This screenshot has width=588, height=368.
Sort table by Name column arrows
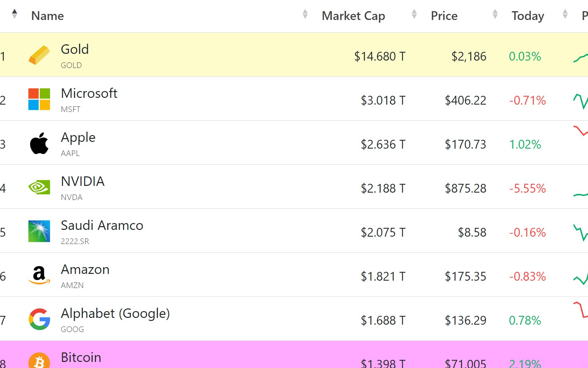pos(305,14)
